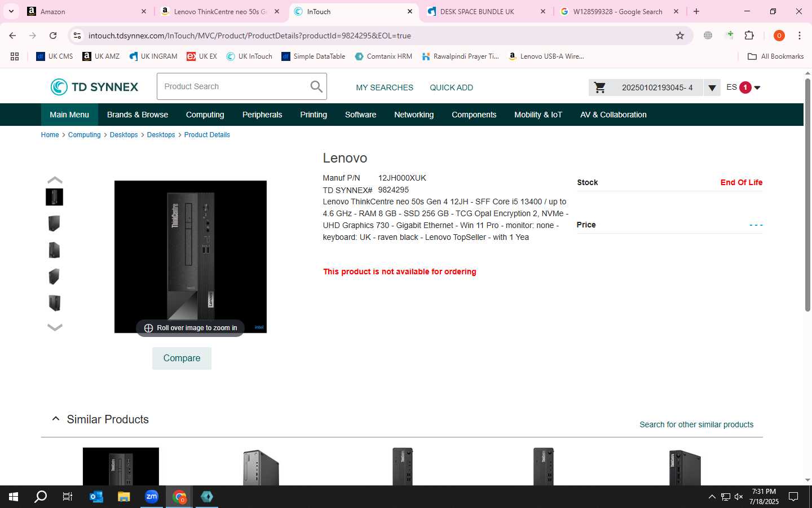Screen dimensions: 812x508
Task: Expand the cart dropdown arrow
Action: (x=712, y=87)
